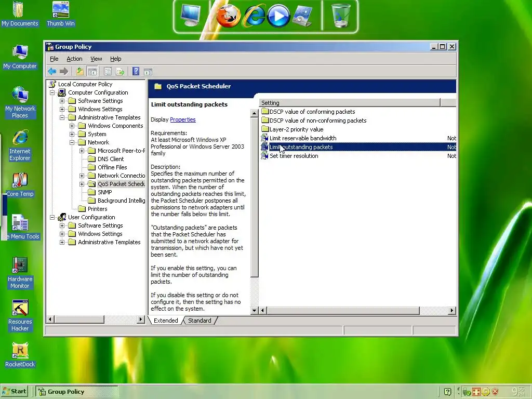Expand Software Settings under Computer Configuration
Viewport: 532px width, 399px height.
[62, 101]
